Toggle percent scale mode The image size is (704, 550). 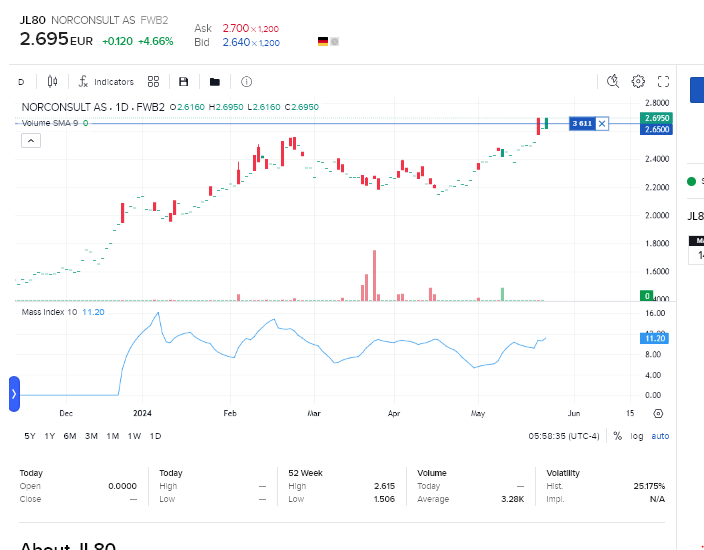tap(618, 436)
